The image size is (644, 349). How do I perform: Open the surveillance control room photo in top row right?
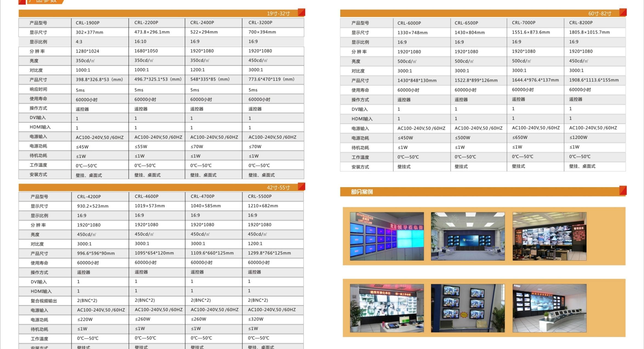click(x=549, y=236)
